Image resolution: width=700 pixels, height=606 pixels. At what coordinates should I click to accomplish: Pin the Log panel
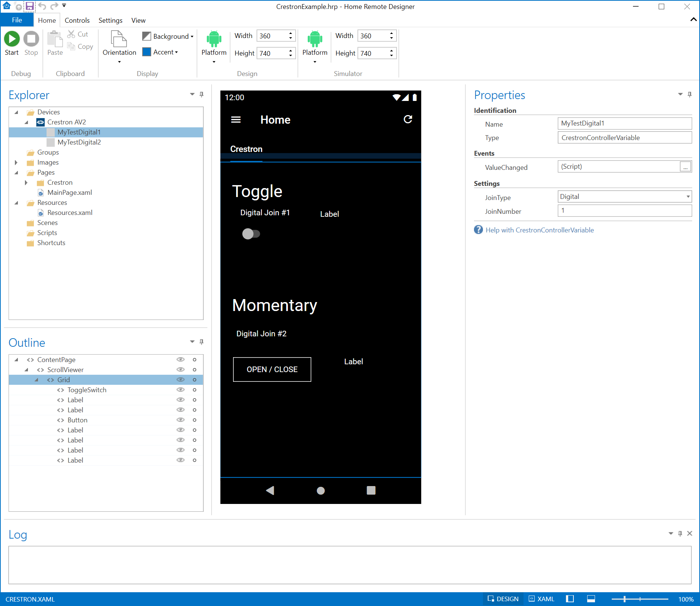point(680,533)
